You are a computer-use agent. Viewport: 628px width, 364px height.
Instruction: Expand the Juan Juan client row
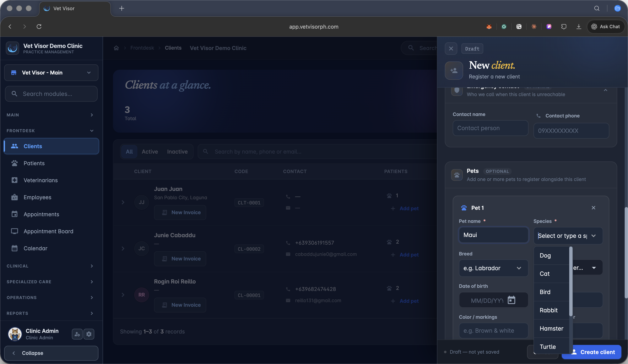123,202
